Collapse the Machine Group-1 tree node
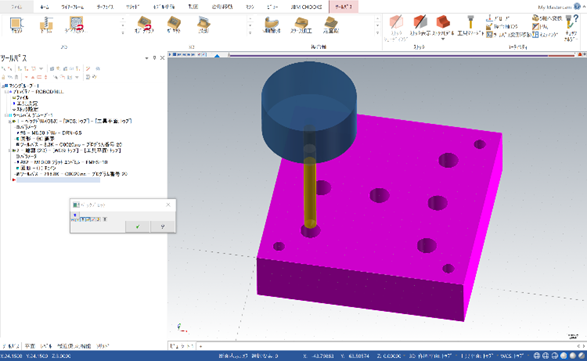This screenshot has height=361, width=587. point(3,86)
